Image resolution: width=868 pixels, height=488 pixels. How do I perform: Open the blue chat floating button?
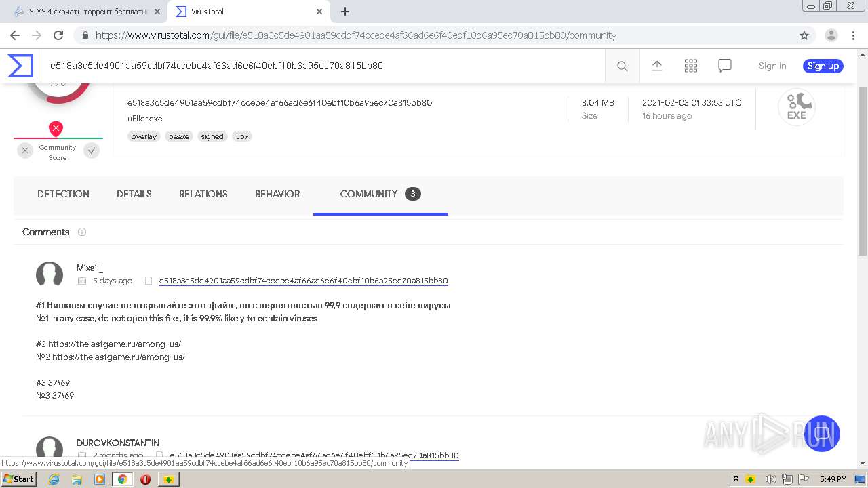click(822, 434)
